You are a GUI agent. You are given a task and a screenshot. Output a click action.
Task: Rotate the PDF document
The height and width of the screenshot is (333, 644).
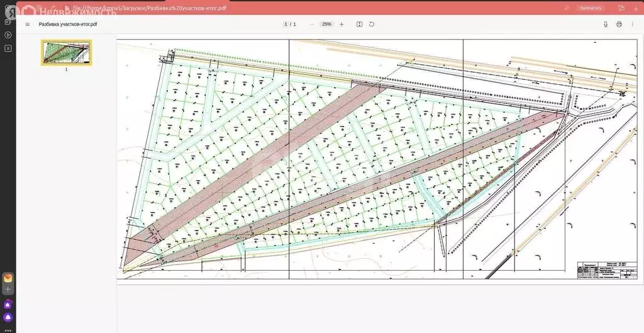point(372,25)
